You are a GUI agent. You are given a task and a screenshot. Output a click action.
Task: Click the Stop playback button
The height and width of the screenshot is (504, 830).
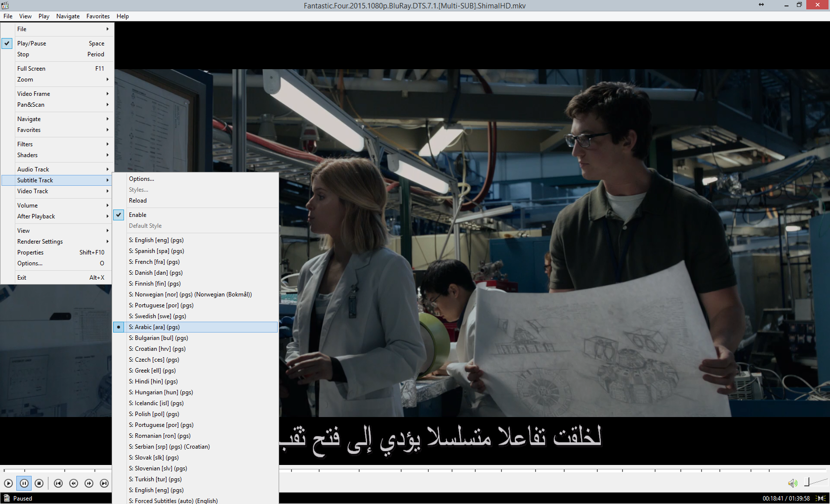(x=39, y=483)
